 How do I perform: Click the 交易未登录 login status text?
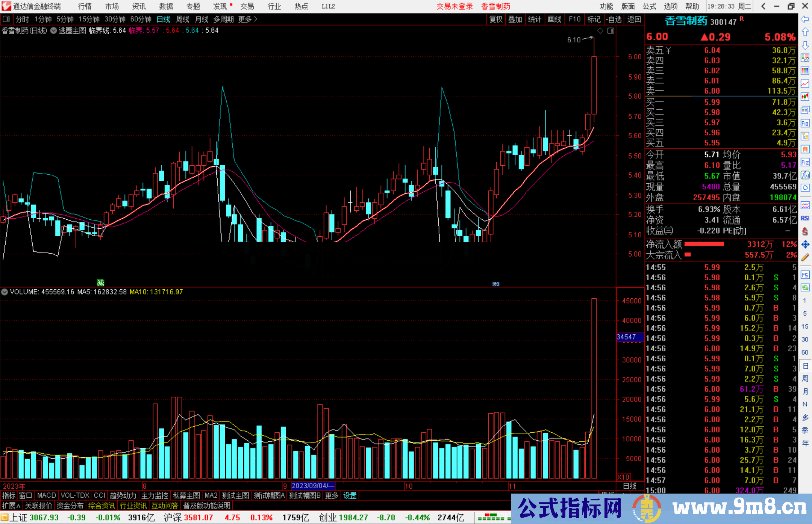pos(454,6)
